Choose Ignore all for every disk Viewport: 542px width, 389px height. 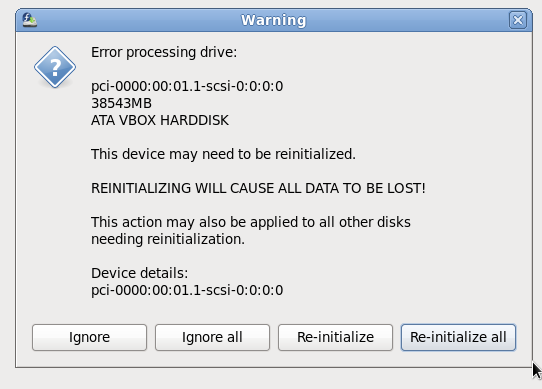pos(212,337)
